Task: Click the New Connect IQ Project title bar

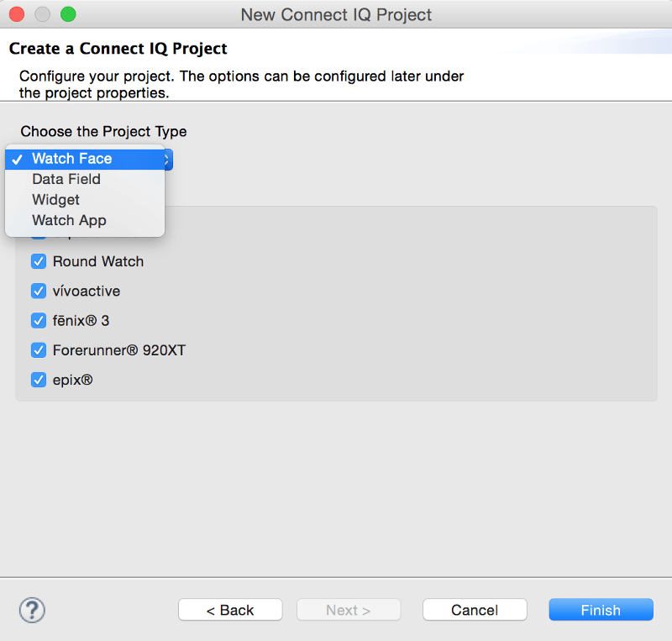Action: point(336,14)
